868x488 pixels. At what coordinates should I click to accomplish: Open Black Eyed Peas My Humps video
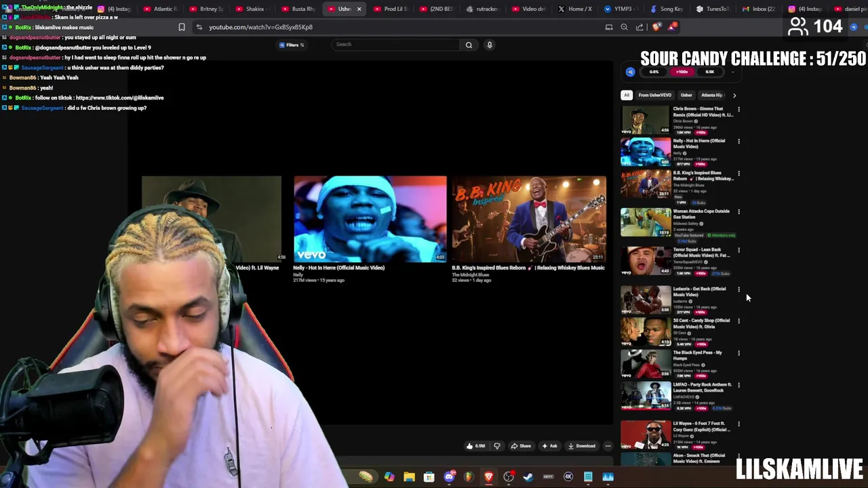click(x=646, y=364)
